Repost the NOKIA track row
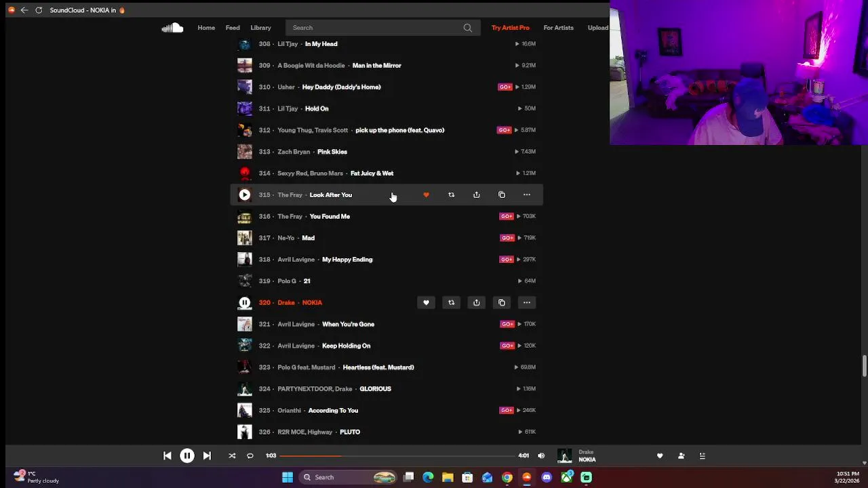This screenshot has height=488, width=868. click(x=451, y=303)
